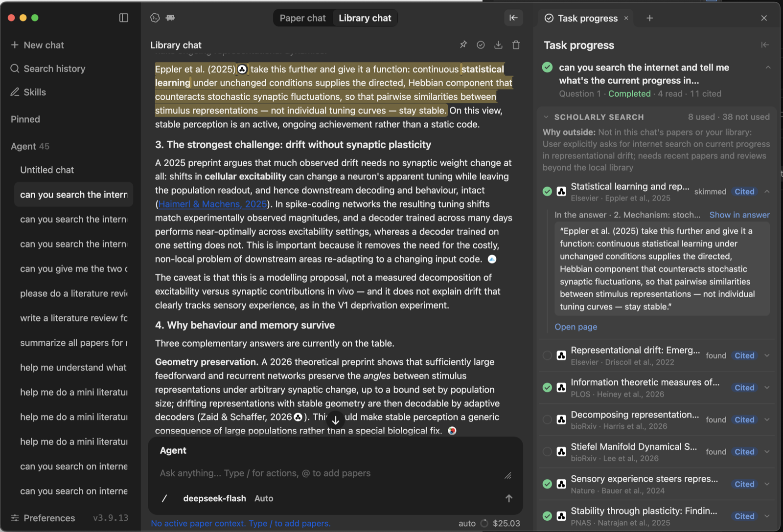This screenshot has width=783, height=532.
Task: Delete the chat with the trash icon
Action: pos(516,45)
